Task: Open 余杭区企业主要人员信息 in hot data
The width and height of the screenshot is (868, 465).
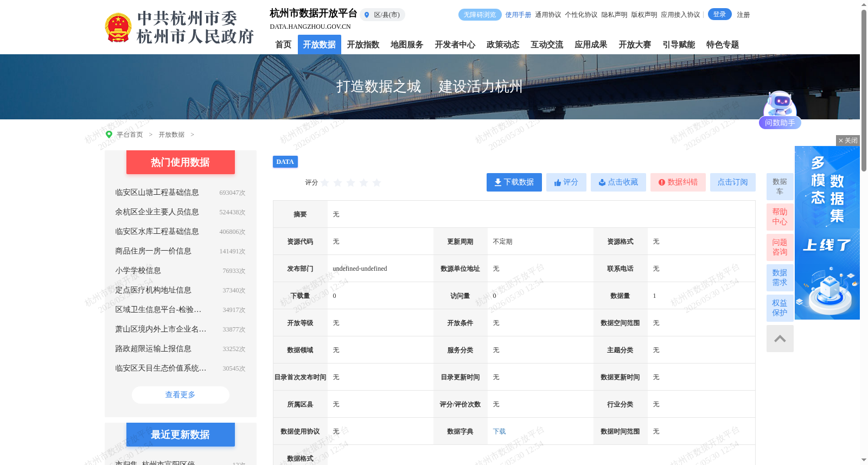Action: point(157,212)
